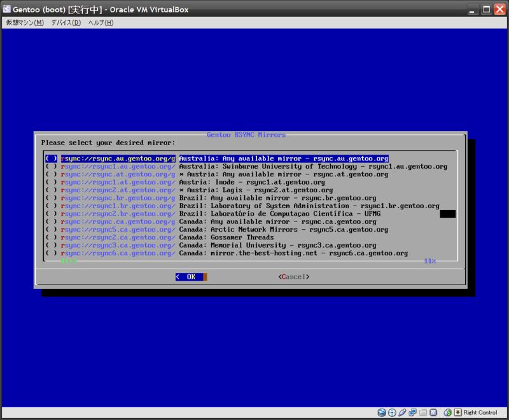Image resolution: width=509 pixels, height=420 pixels.
Task: Select the rsync5.ca Arctic Network mirror radio
Action: pyautogui.click(x=52, y=230)
